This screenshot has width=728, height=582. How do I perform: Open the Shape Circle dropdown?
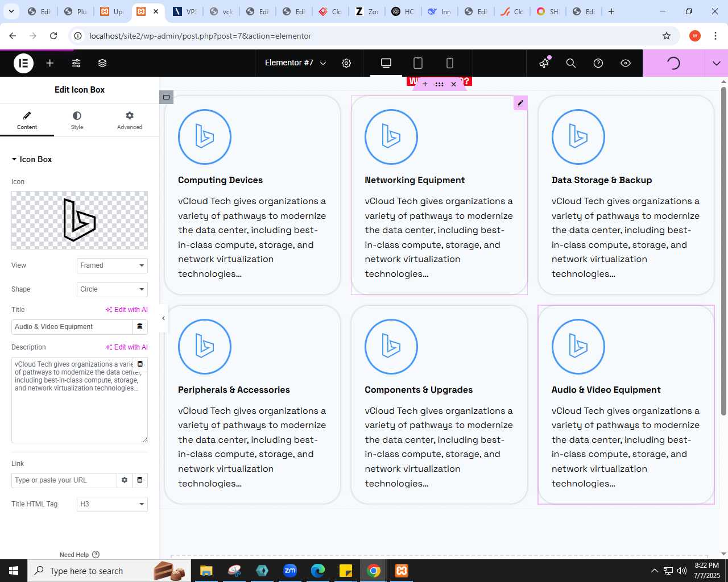112,289
